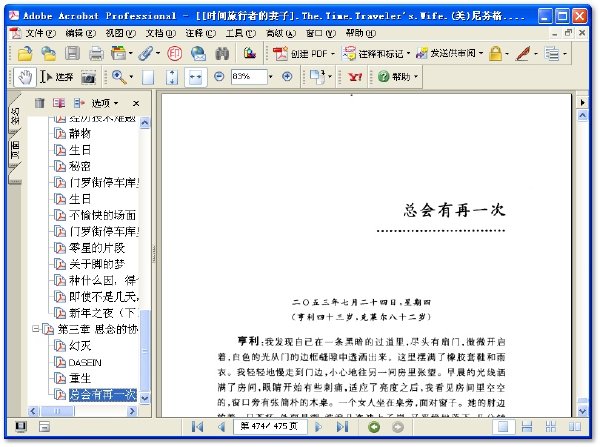Open Send for Review dropdown
The height and width of the screenshot is (447, 600).
point(481,54)
